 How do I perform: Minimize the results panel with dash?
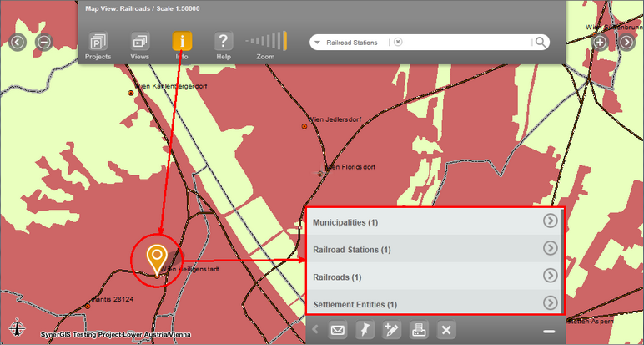(x=549, y=332)
